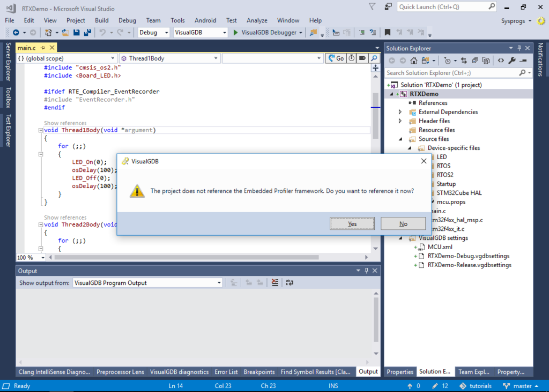Expand the Header files folder

[x=399, y=120]
